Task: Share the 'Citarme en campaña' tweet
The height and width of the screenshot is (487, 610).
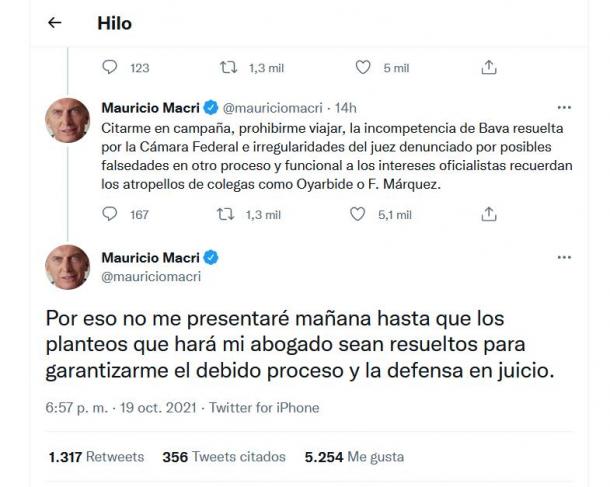Action: click(489, 214)
